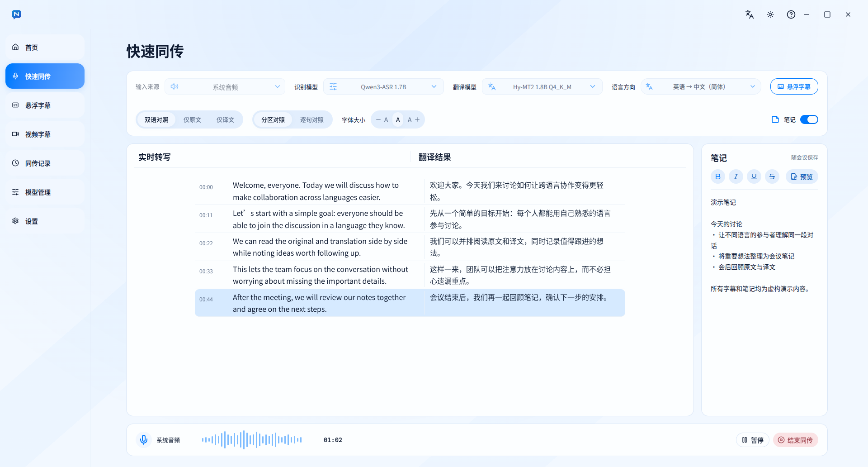Apply italic formatting in notes
Viewport: 868px width, 467px height.
click(736, 176)
